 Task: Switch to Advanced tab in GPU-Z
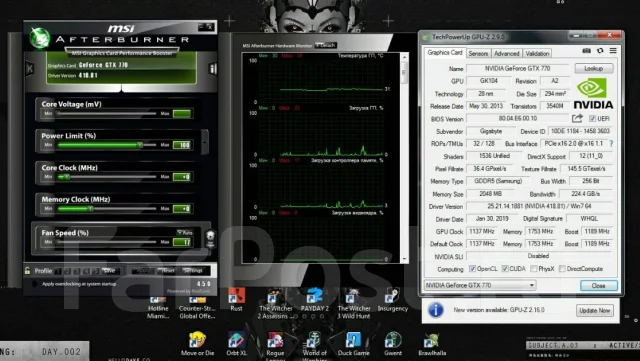tap(507, 53)
